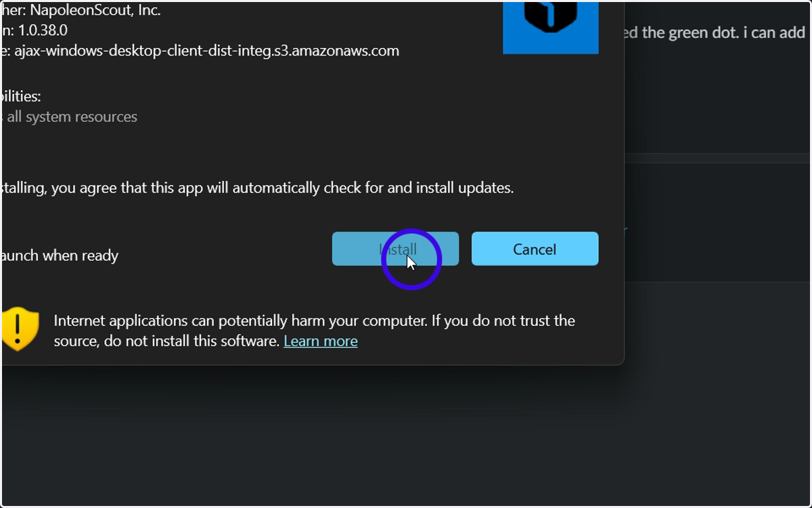Image resolution: width=812 pixels, height=508 pixels.
Task: Click the automatic updates agreement text
Action: tap(257, 188)
